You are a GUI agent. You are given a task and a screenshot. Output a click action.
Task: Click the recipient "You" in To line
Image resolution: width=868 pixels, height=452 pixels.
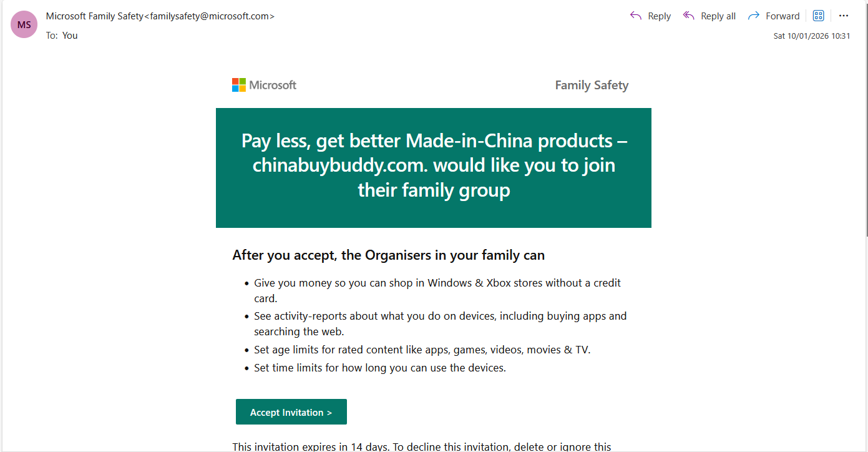click(x=70, y=36)
